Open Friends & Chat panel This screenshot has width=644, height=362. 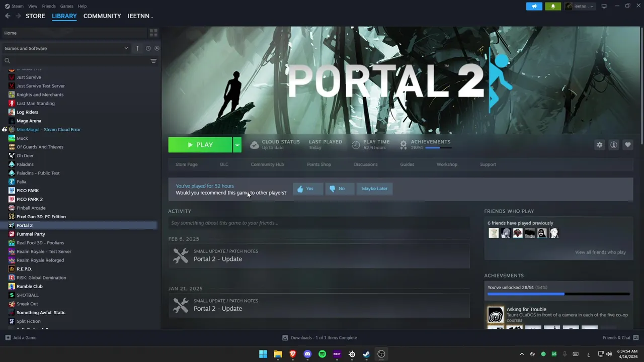[x=620, y=338]
